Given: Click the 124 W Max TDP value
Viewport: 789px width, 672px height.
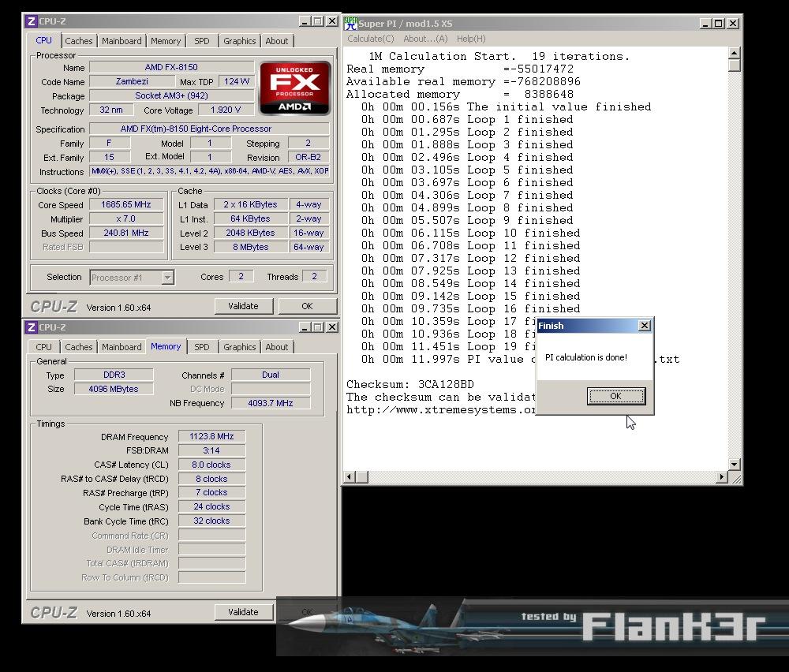Looking at the screenshot, I should 237,81.
